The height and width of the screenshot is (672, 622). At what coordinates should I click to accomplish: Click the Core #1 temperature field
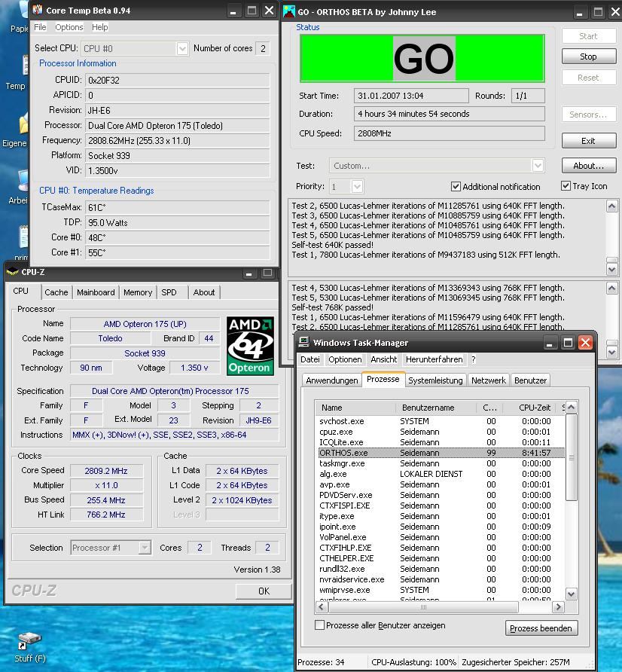pyautogui.click(x=178, y=252)
